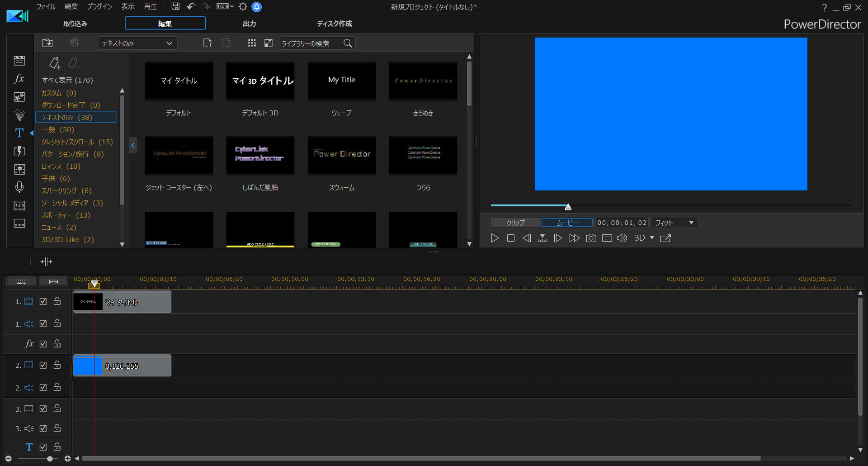Select the blue 0,120,255 color clip
The image size is (868, 466).
[x=122, y=366]
